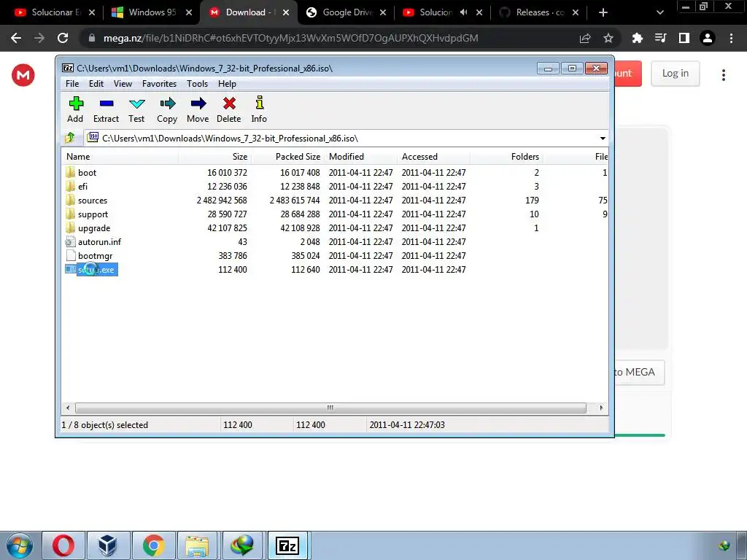Sort by the Modified column header
Viewport: 747px width, 560px height.
click(x=360, y=157)
